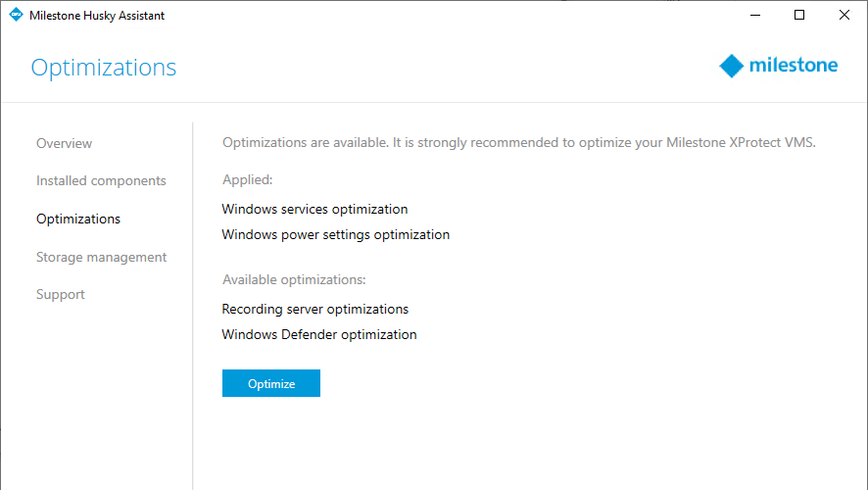Switch to Storage management page
This screenshot has height=490, width=868.
101,257
